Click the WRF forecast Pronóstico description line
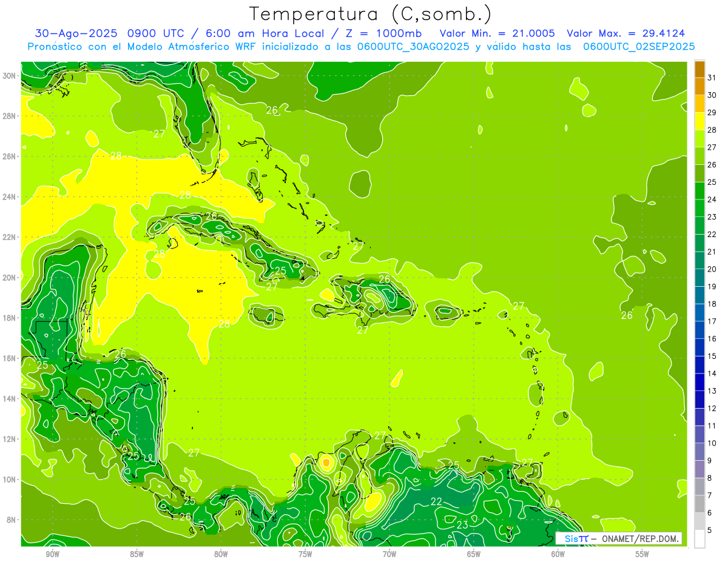This screenshot has width=728, height=562. click(x=361, y=47)
